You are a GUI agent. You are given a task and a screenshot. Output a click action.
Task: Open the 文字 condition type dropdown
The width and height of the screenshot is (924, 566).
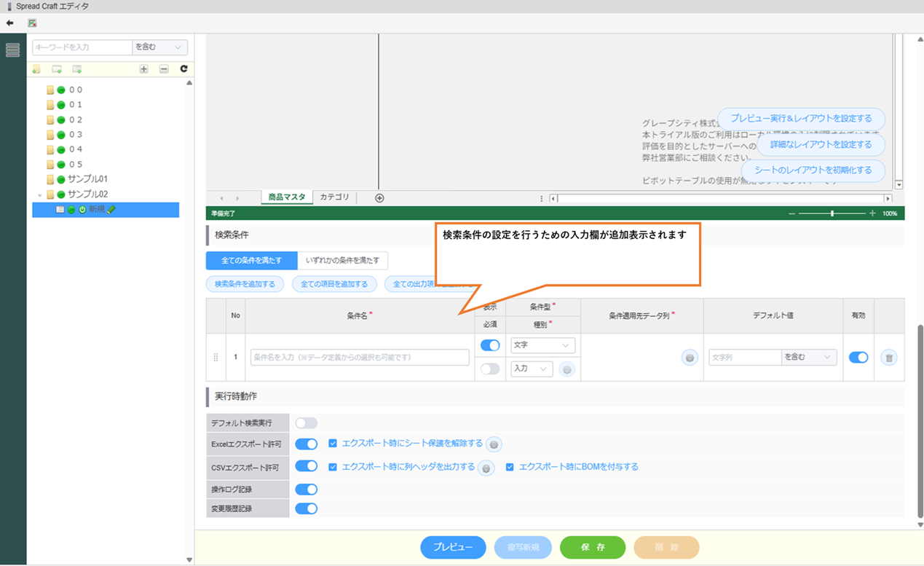(x=542, y=345)
